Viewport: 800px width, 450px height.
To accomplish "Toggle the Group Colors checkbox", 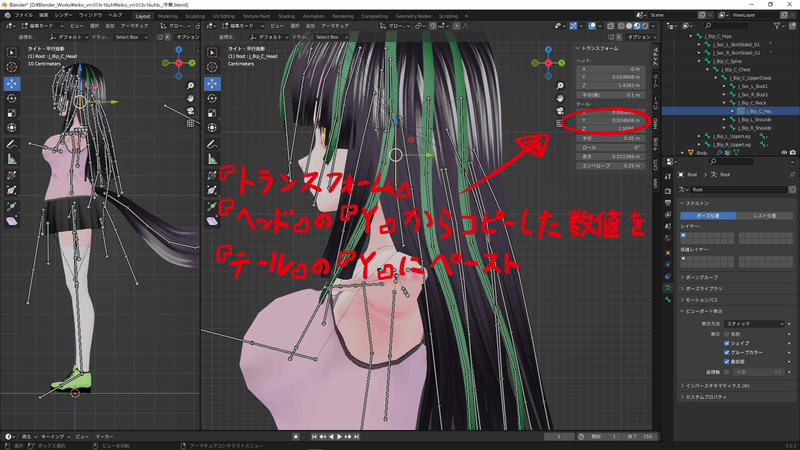I will [x=727, y=353].
